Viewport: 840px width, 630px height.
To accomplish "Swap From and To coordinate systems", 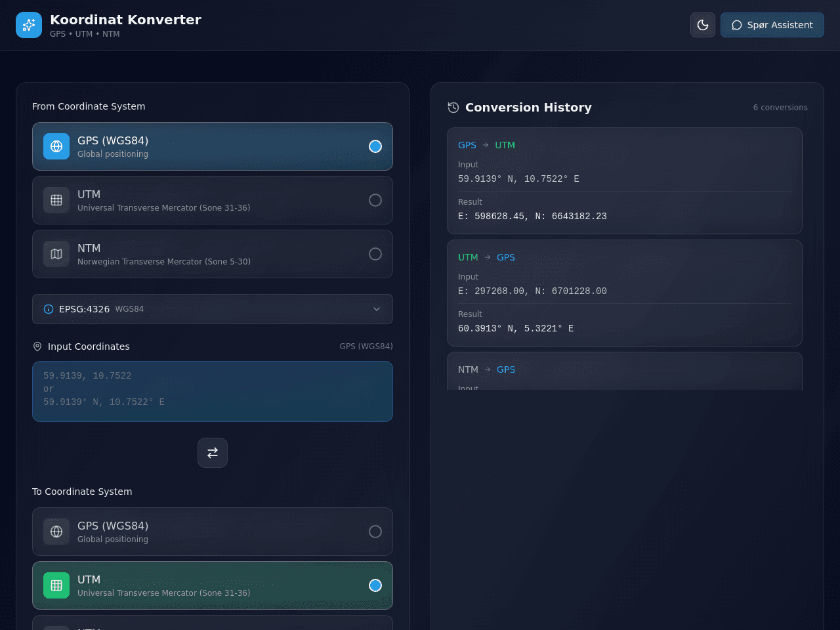I will [x=213, y=453].
